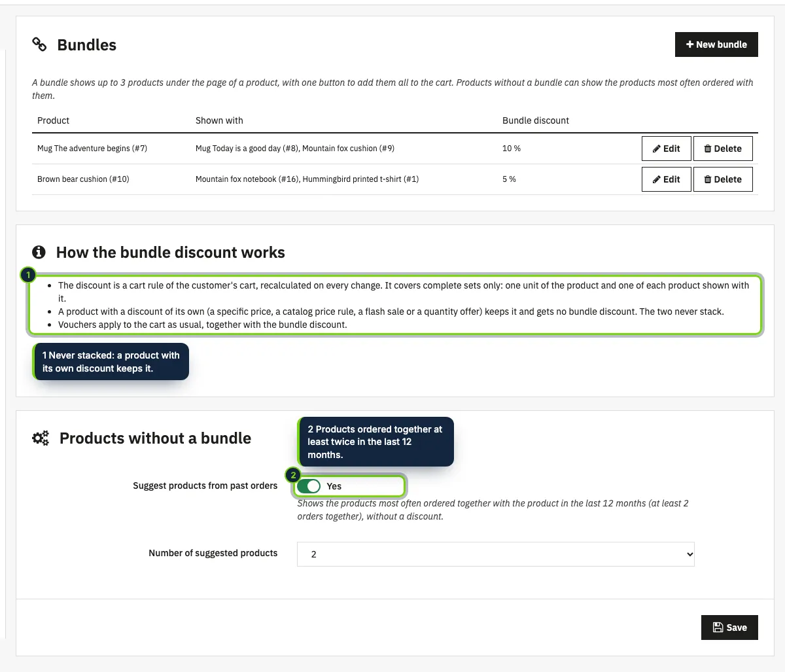The height and width of the screenshot is (672, 785).
Task: Click the Product column header
Action: (x=54, y=120)
